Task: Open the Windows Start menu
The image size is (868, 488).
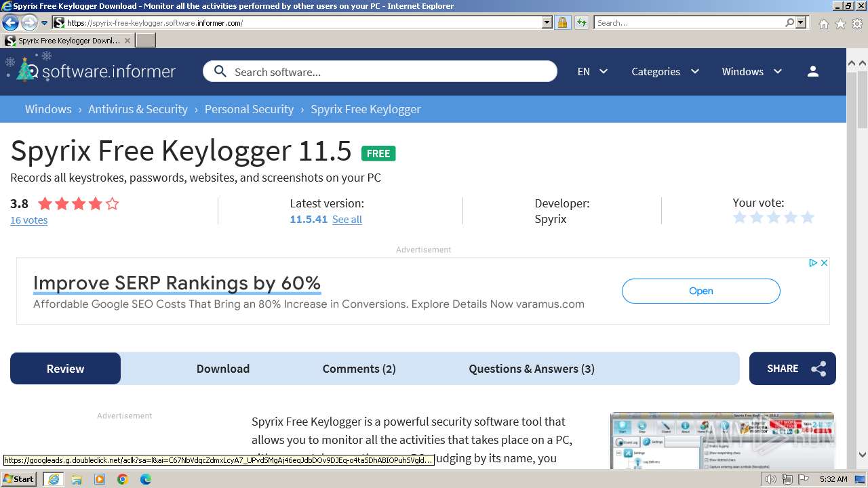Action: (x=18, y=479)
